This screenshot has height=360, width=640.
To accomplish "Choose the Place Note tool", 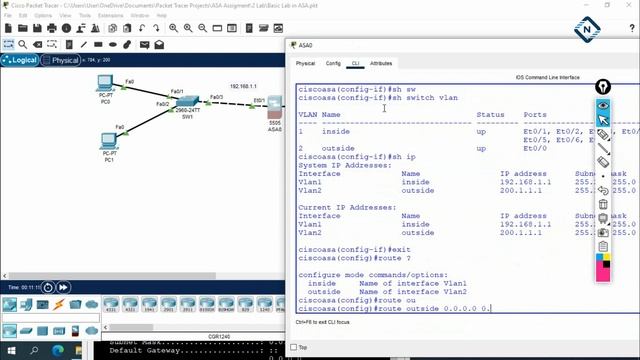I will (x=69, y=44).
